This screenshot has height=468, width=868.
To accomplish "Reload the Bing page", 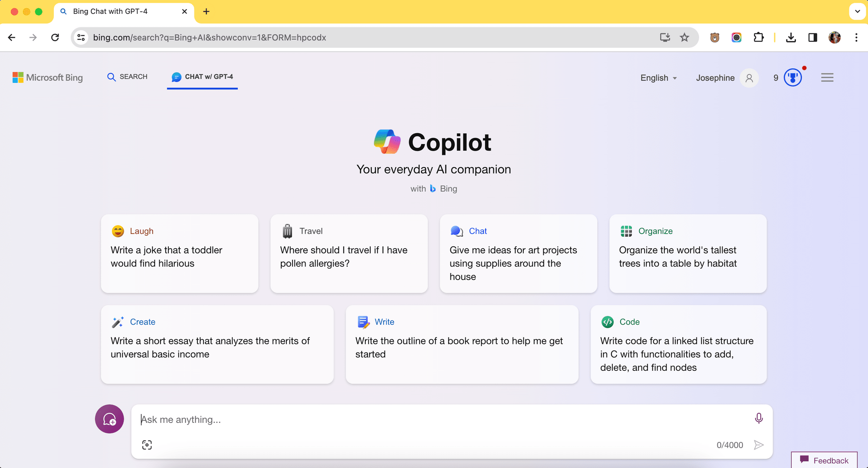I will tap(55, 37).
